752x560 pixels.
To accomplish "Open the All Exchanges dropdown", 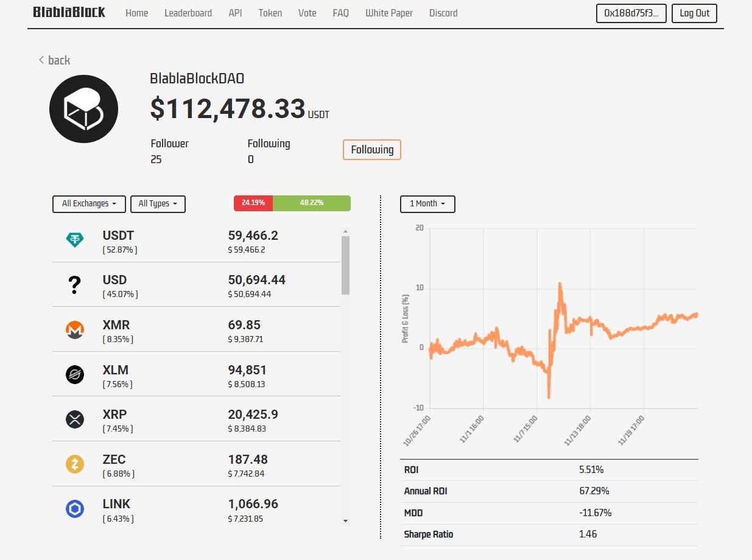I will pos(89,204).
